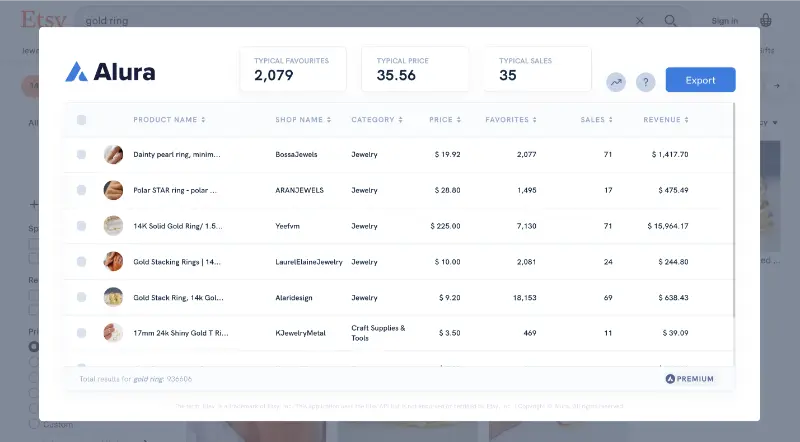Sort by Shop Name column header
The width and height of the screenshot is (800, 442).
(303, 120)
